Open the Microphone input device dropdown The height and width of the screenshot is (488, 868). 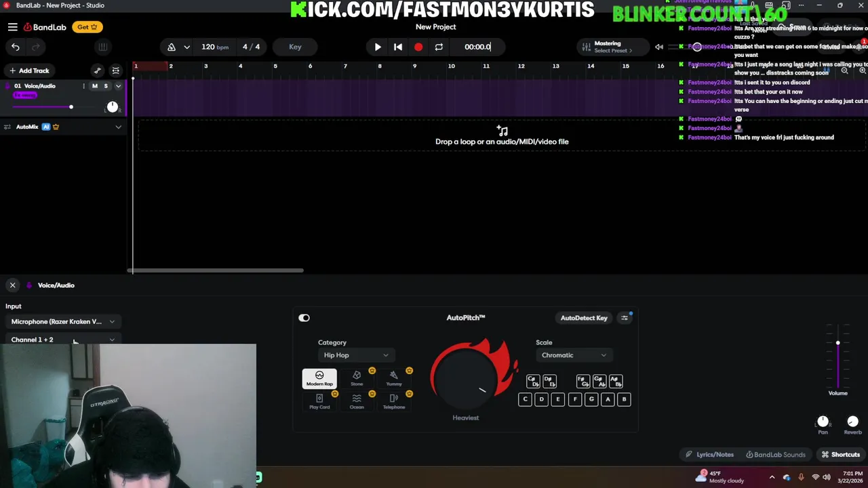[63, 322]
